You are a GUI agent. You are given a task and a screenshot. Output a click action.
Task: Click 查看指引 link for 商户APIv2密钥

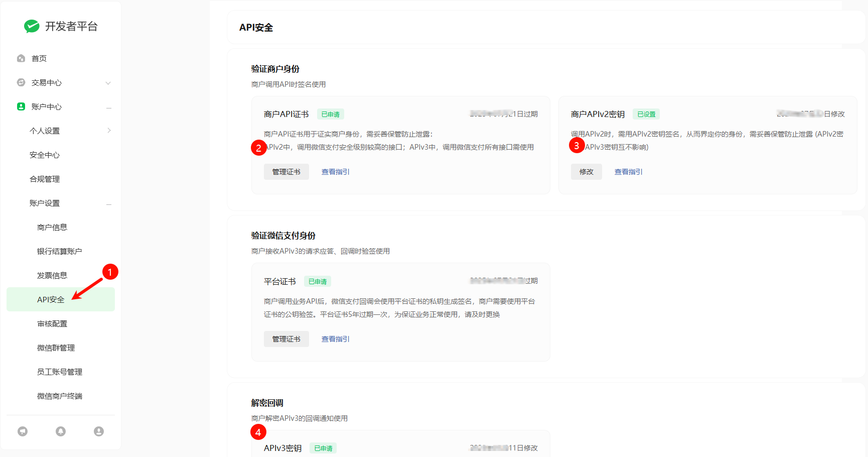pos(629,172)
